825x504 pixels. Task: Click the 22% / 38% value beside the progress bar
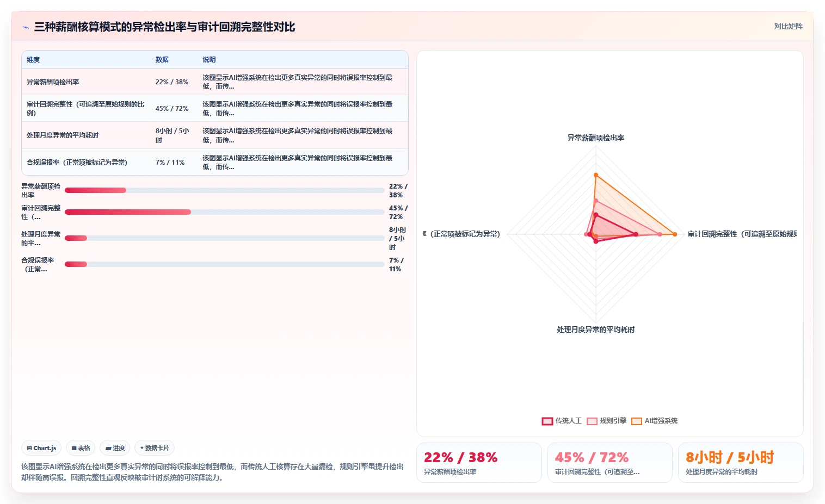(398, 190)
